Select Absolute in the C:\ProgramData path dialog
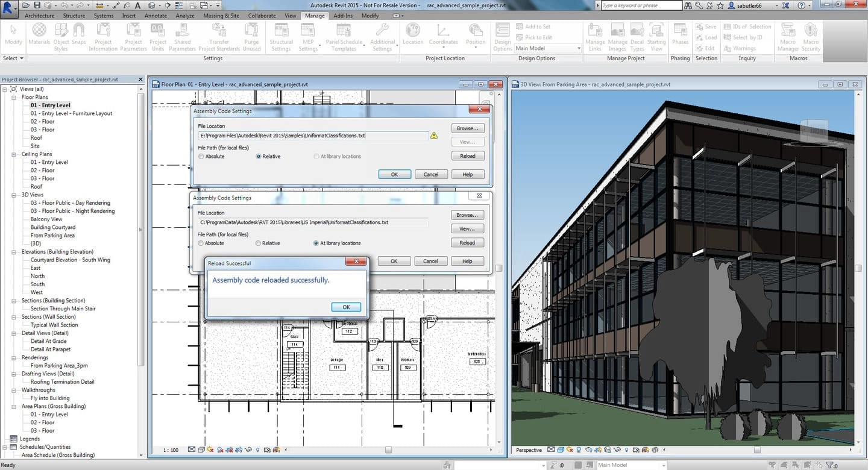Image resolution: width=868 pixels, height=470 pixels. (x=211, y=243)
